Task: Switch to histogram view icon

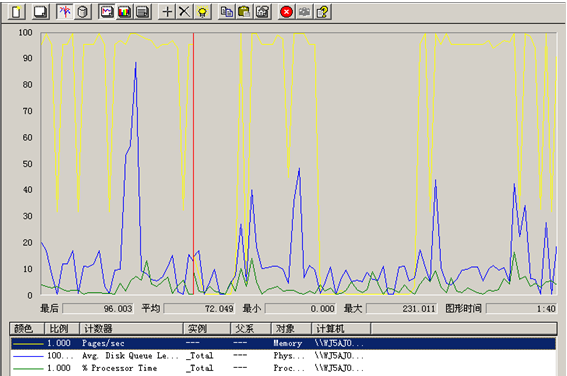Action: tap(124, 12)
